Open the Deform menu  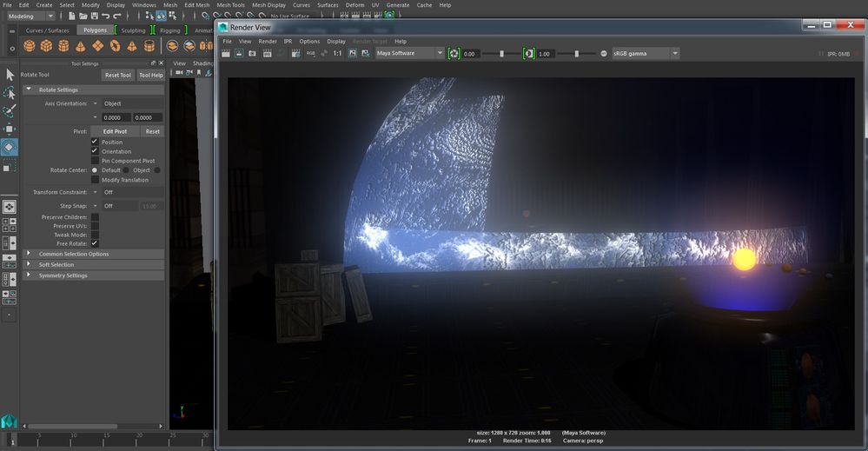click(x=354, y=5)
